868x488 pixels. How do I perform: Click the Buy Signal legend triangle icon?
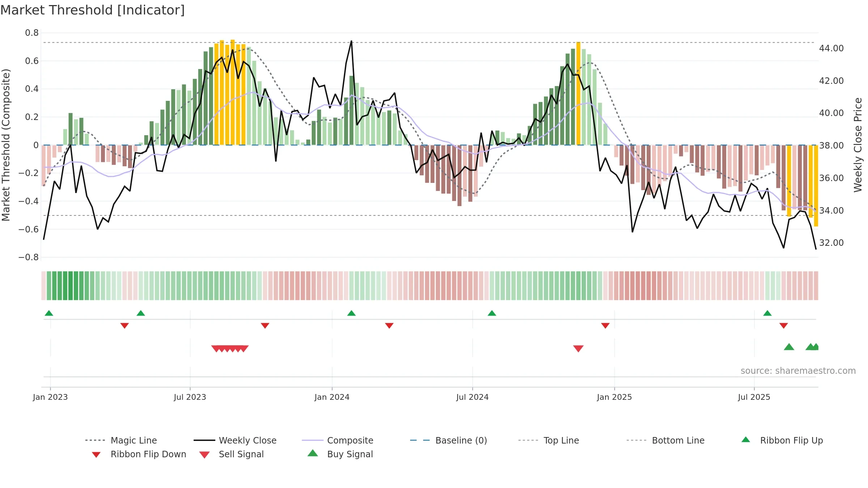313,453
